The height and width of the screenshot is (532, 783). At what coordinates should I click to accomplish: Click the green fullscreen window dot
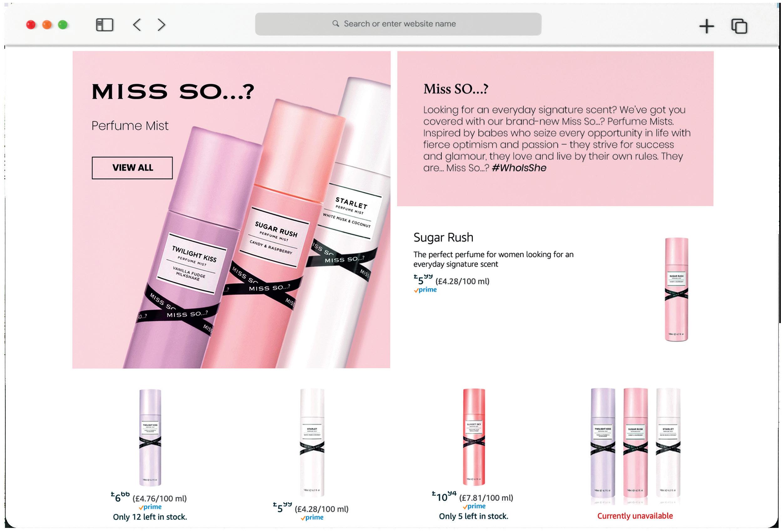[63, 25]
